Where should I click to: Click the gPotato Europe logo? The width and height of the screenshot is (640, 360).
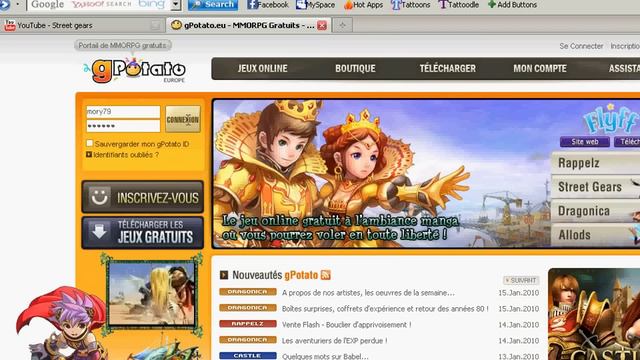point(135,70)
